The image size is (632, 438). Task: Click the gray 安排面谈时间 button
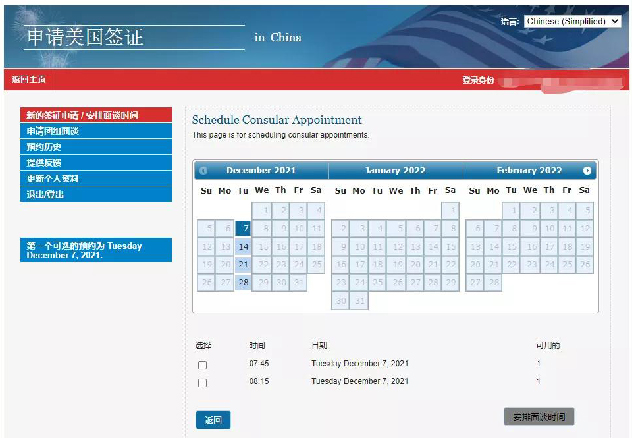click(539, 417)
